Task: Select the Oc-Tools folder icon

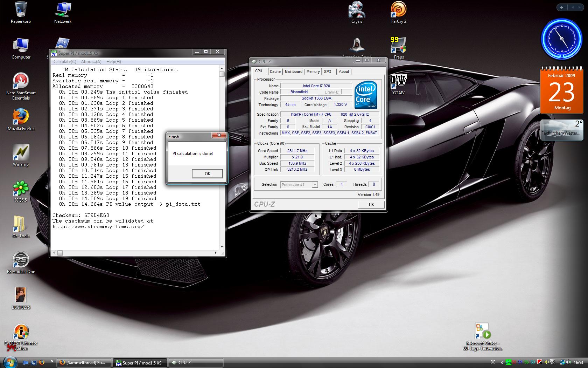Action: tap(21, 227)
